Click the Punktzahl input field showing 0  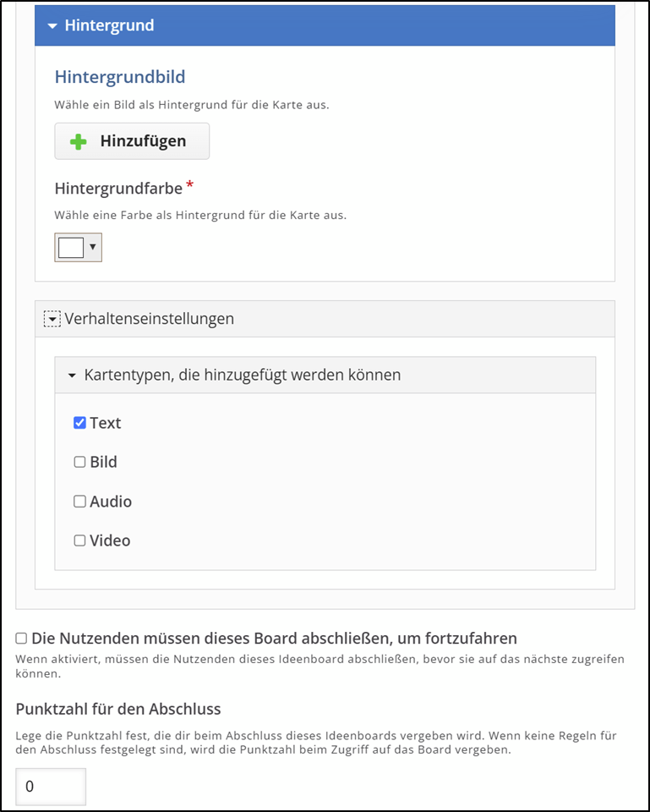pos(51,786)
